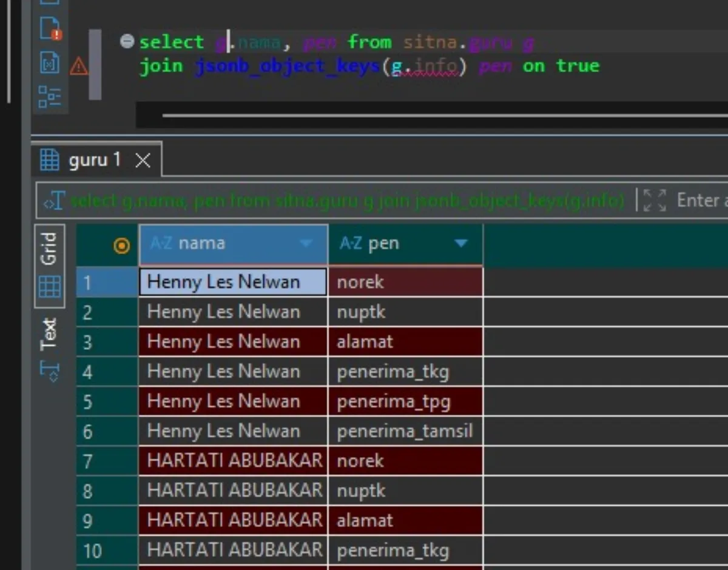This screenshot has height=570, width=728.
Task: Click penerima_tkg cell in row 4
Action: pos(406,371)
